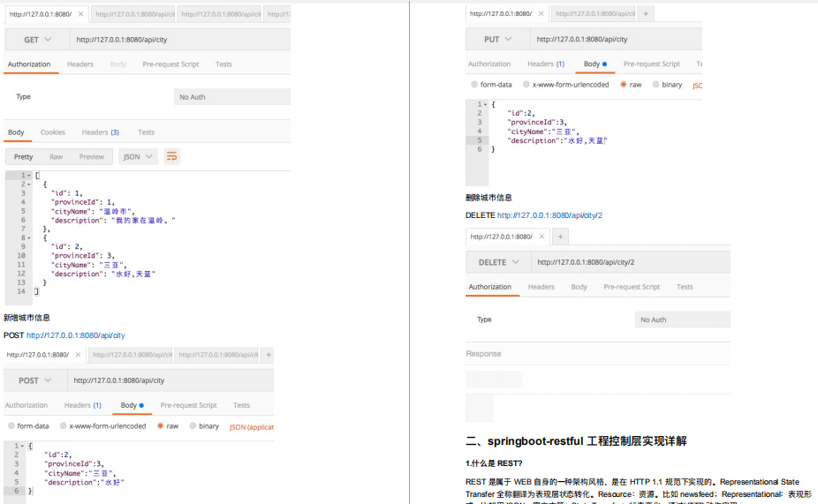
Task: Focus the URL field in the PUT panel
Action: click(616, 39)
